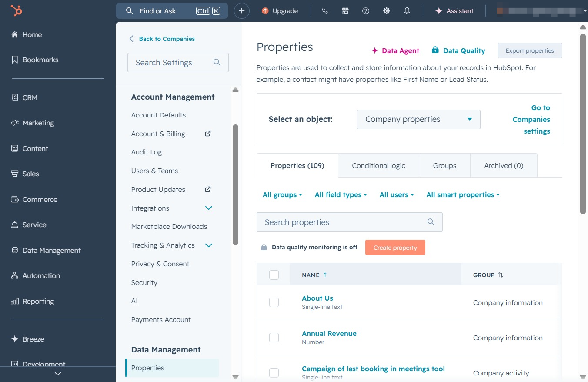Tick the About Us row checkbox
The height and width of the screenshot is (382, 588).
coord(274,302)
